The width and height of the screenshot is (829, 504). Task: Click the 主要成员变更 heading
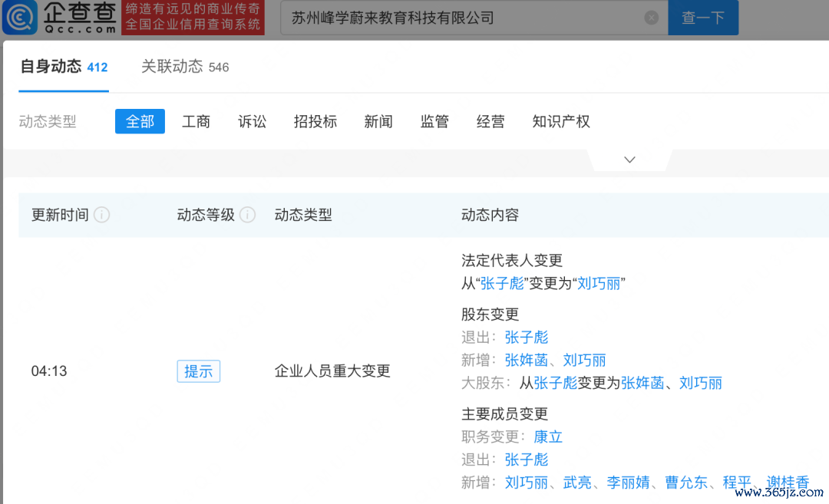504,413
